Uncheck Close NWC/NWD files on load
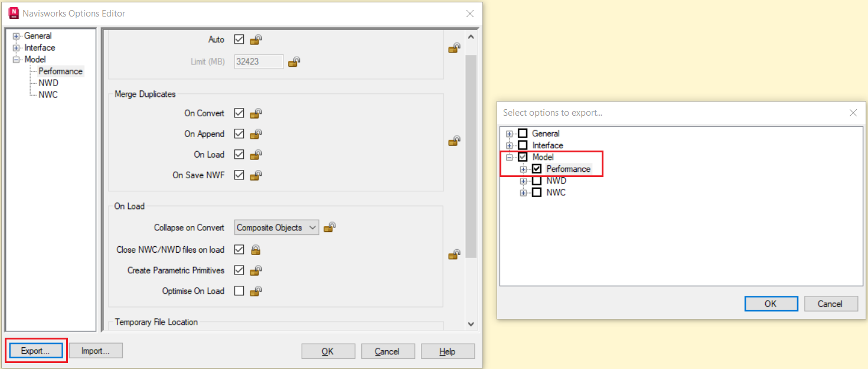Image resolution: width=868 pixels, height=369 pixels. (239, 250)
